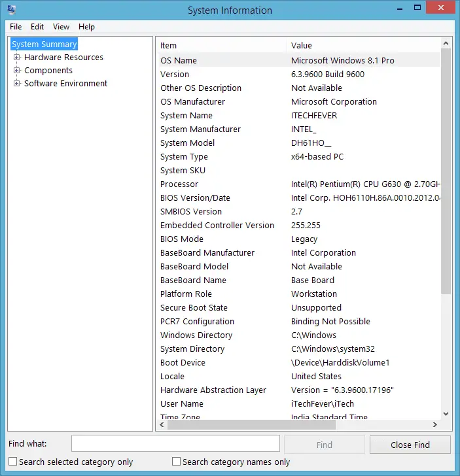Click the Unsupported value
The height and width of the screenshot is (476, 460).
(316, 308)
